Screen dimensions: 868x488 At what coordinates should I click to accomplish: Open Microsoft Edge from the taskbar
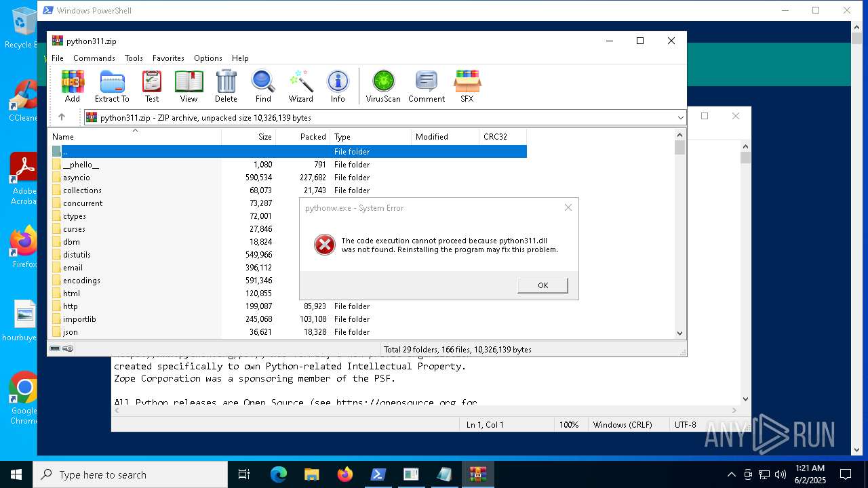tap(279, 474)
